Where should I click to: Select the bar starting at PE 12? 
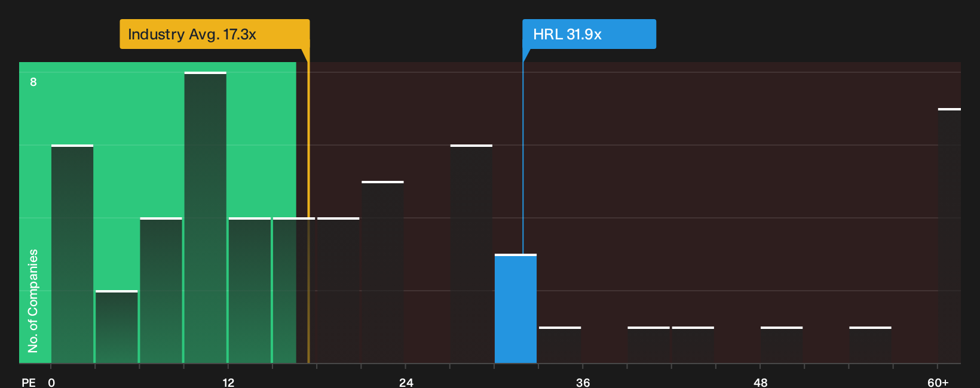click(x=250, y=291)
